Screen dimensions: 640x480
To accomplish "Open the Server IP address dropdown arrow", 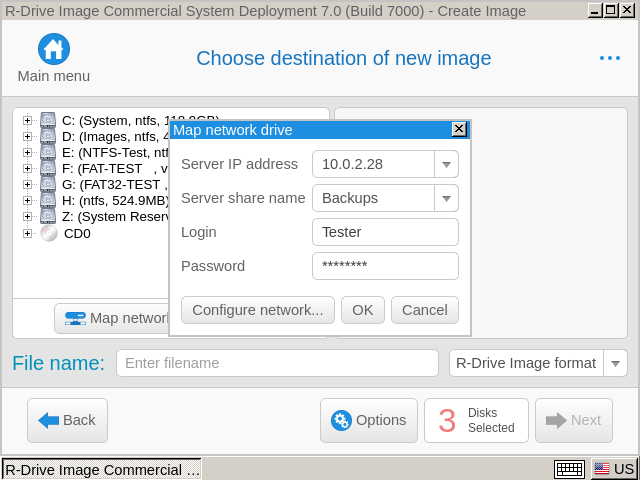I will 446,164.
